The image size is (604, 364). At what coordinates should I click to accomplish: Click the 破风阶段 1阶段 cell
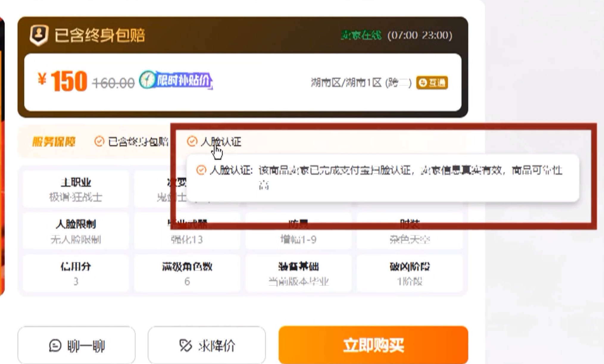[x=410, y=273]
